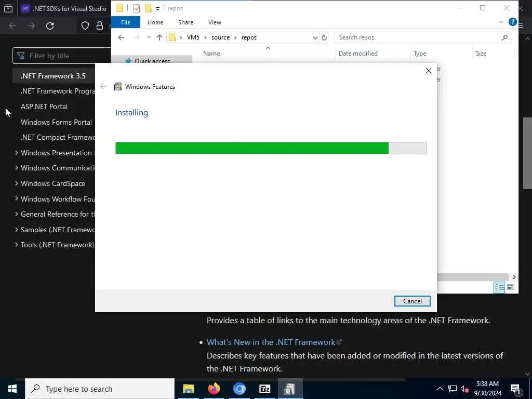The height and width of the screenshot is (399, 532).
Task: Open Home ribbon tab in Explorer
Action: (155, 22)
